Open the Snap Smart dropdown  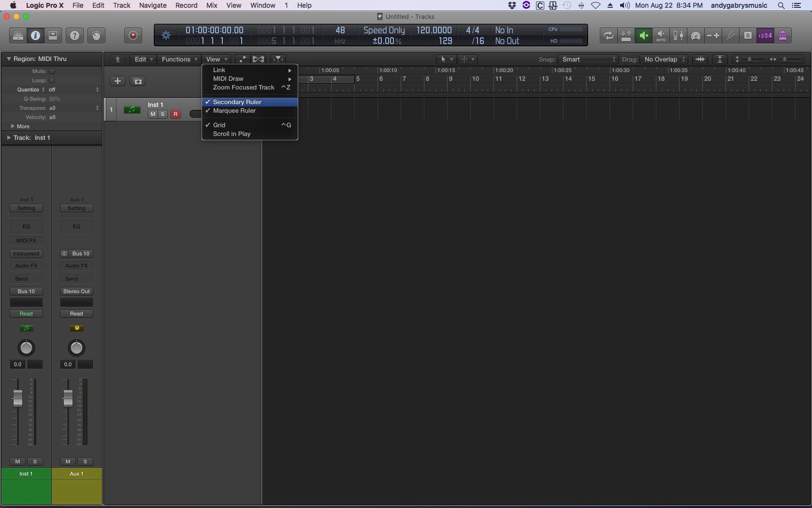tap(588, 59)
